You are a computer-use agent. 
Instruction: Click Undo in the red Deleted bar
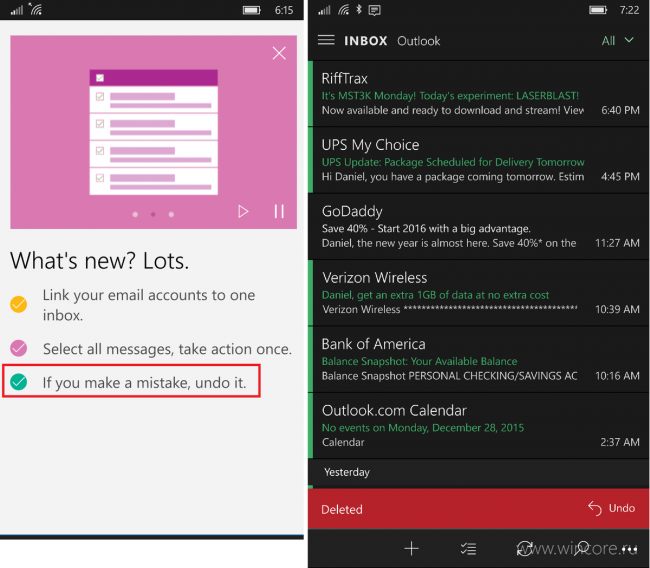(x=611, y=508)
